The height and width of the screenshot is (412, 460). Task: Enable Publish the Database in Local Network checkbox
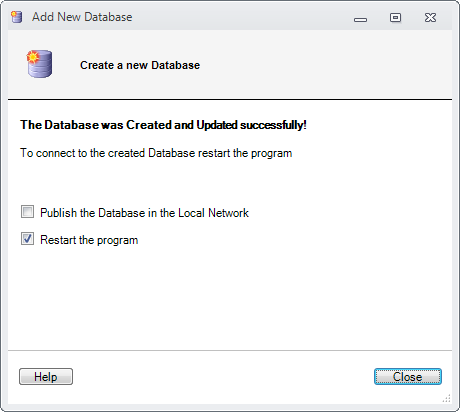coord(27,212)
